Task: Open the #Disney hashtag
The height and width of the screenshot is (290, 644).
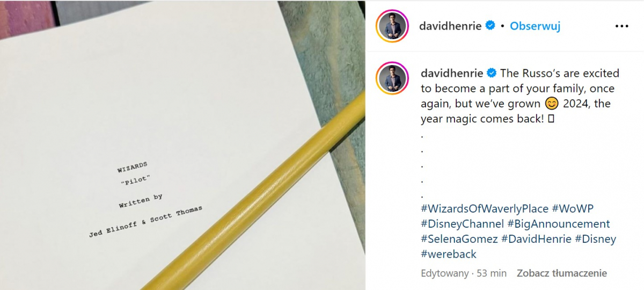Action: tap(596, 239)
